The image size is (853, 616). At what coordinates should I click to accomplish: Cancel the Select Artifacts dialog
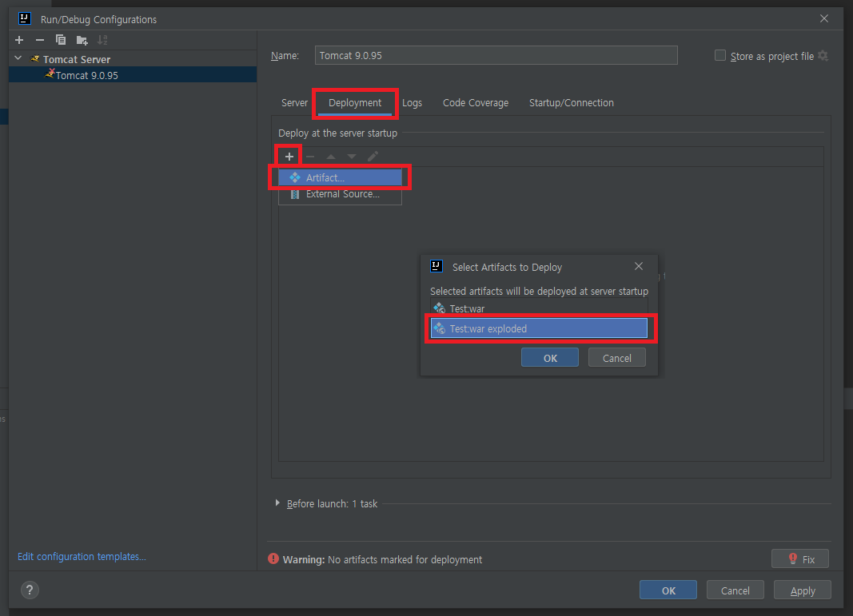point(616,358)
